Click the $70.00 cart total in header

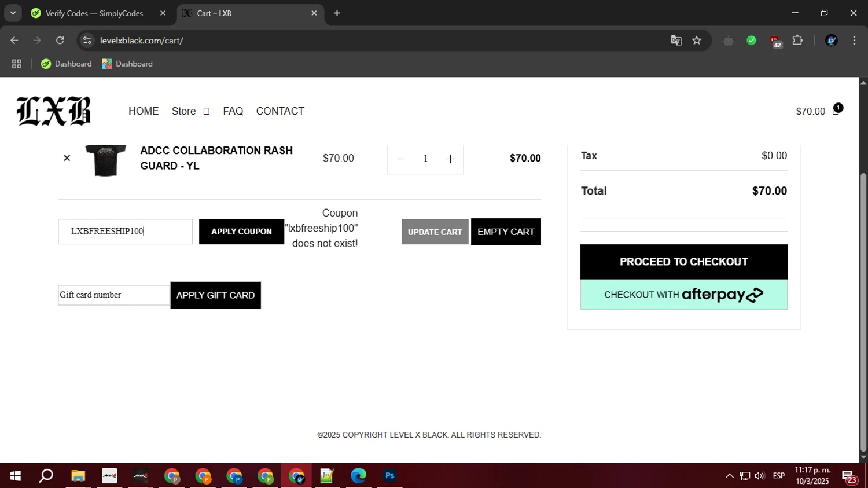click(x=810, y=111)
